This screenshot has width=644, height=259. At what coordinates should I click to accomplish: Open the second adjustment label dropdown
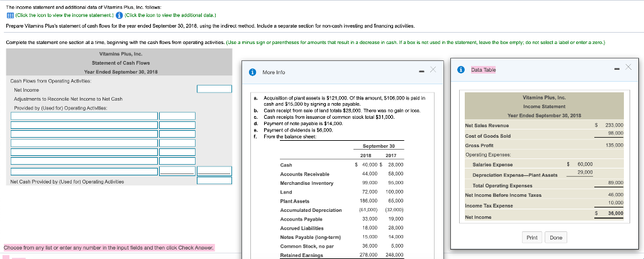tap(84, 124)
